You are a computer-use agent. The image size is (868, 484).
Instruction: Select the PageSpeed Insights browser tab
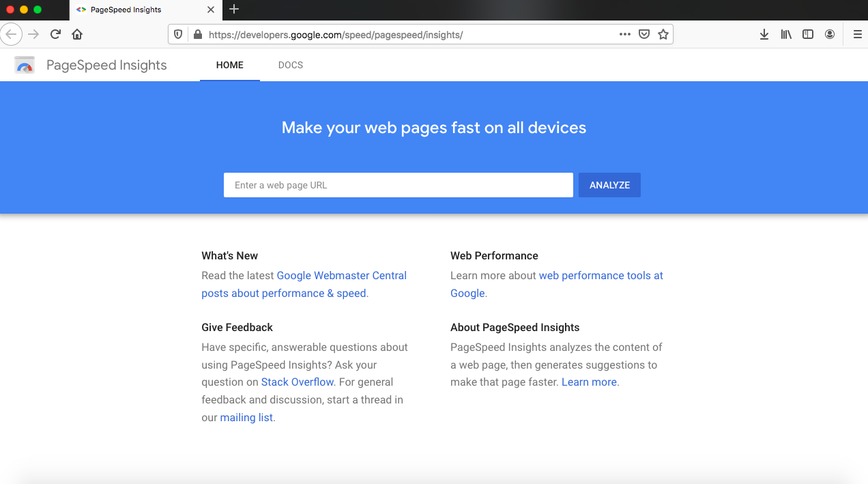(146, 10)
